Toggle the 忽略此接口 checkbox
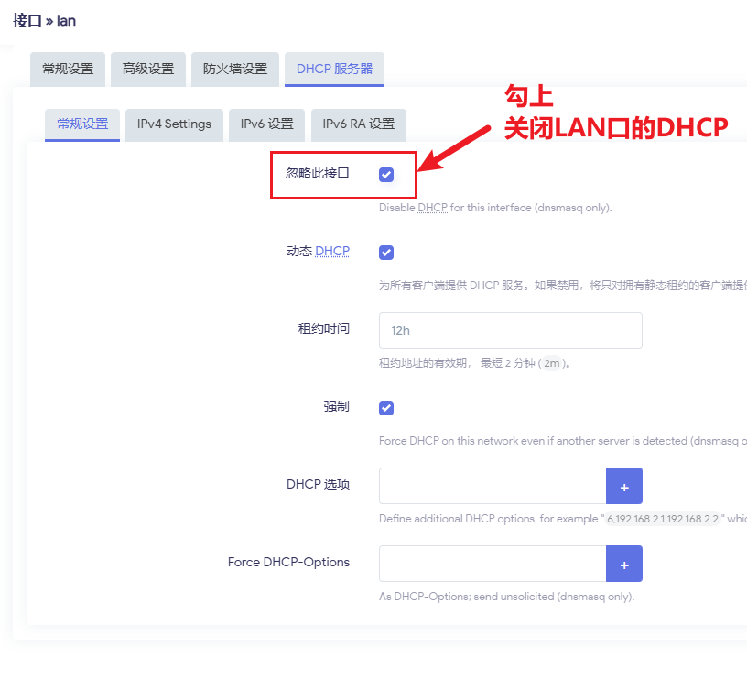The width and height of the screenshot is (747, 700). click(386, 174)
